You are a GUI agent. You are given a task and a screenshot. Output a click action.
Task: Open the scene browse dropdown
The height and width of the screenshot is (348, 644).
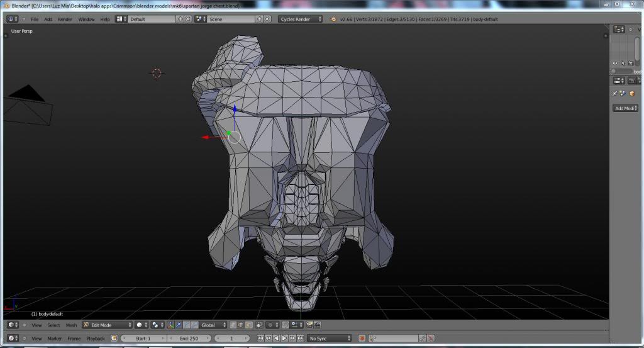201,19
